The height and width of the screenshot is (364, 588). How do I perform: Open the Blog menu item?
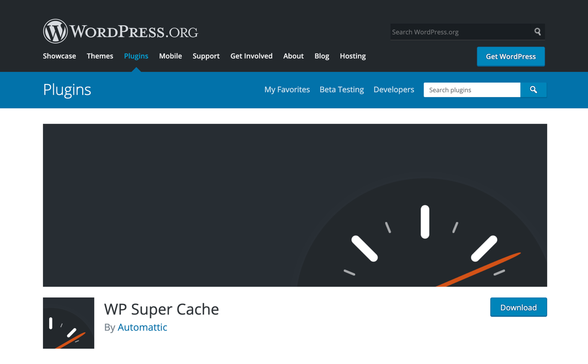coord(322,56)
